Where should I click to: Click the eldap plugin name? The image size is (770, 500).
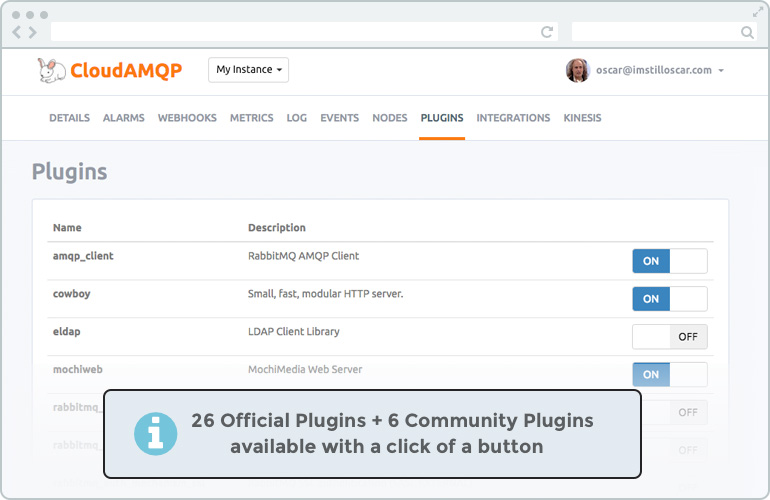66,332
